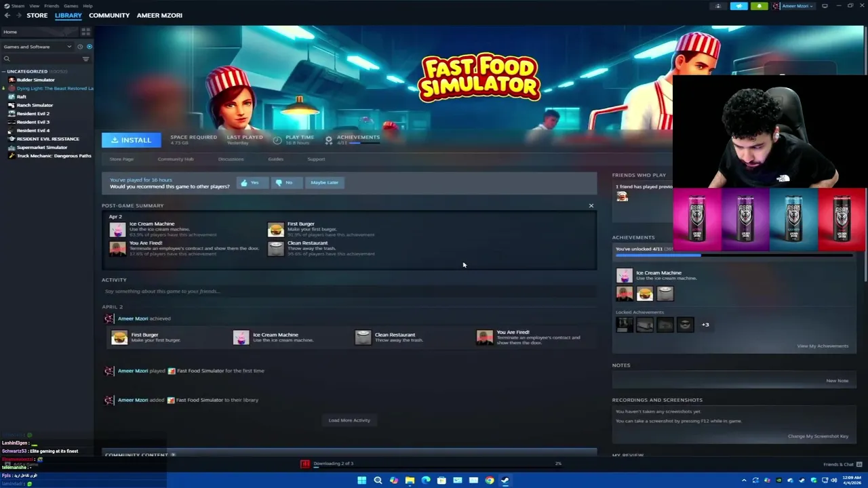The image size is (868, 488).
Task: Open the Ice Cream Machine icon in activity
Action: (x=241, y=338)
